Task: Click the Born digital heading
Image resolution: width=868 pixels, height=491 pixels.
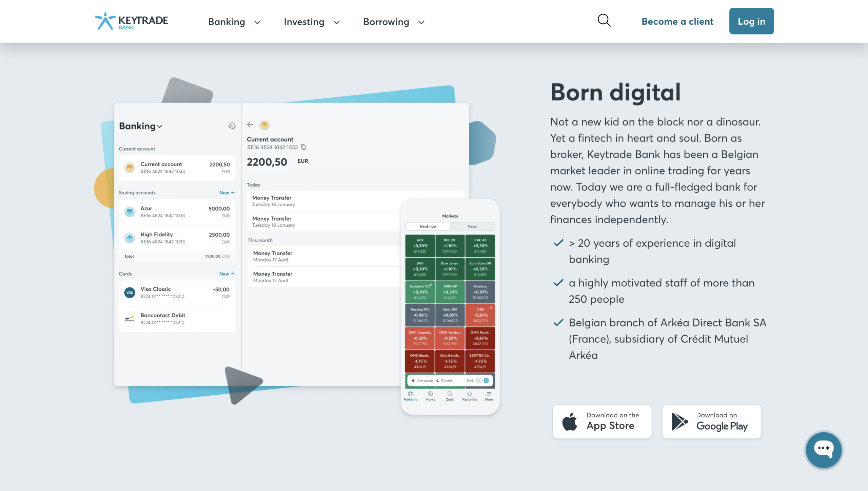Action: coord(615,92)
